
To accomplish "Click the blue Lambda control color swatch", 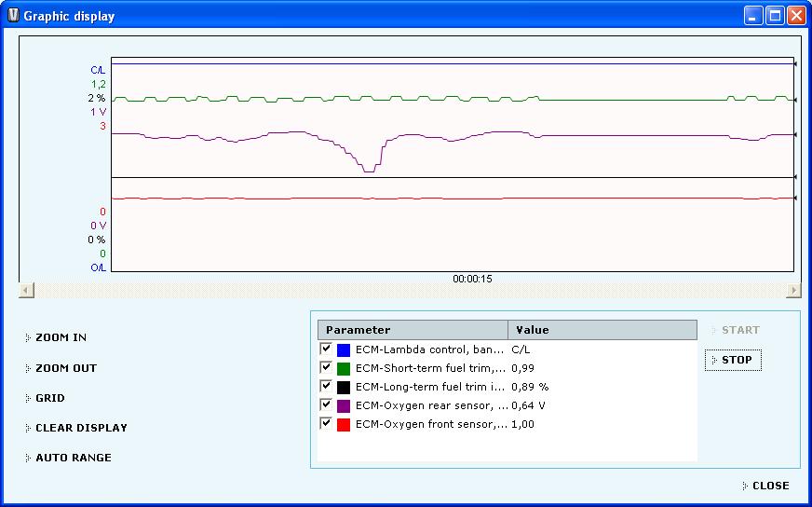I will (x=344, y=350).
